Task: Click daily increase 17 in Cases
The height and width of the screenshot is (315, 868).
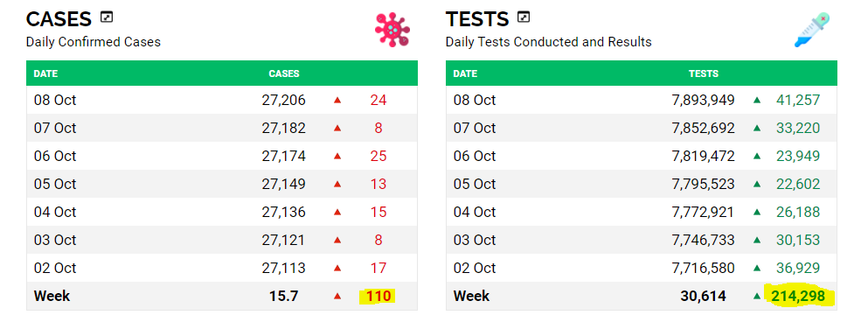Action: coord(378,268)
